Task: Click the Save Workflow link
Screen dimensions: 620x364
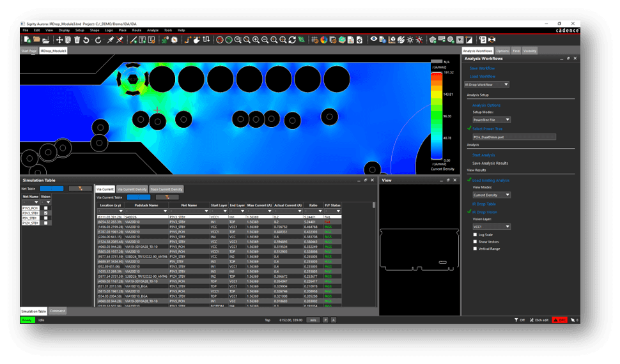Action: coord(482,68)
